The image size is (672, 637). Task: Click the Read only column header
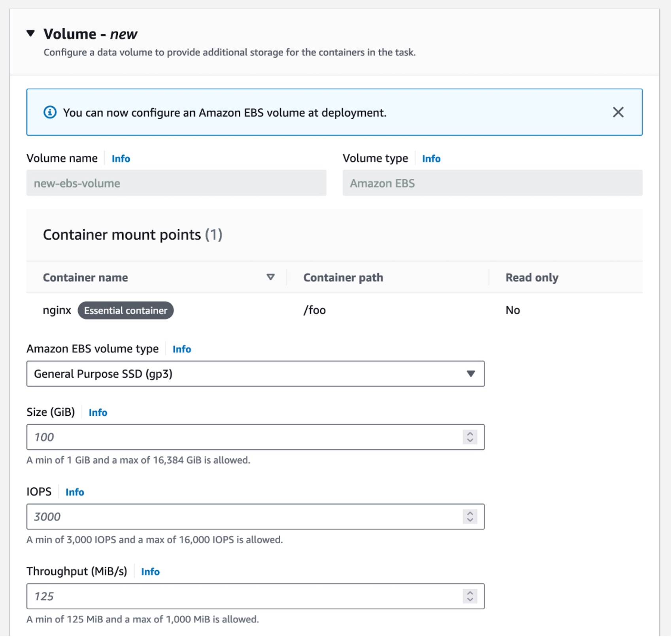tap(532, 277)
